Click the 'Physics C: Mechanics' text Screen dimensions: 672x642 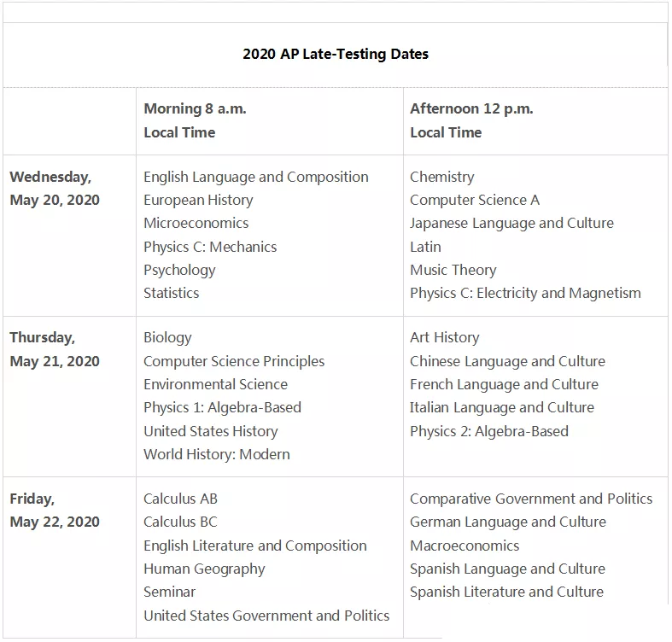coord(210,248)
